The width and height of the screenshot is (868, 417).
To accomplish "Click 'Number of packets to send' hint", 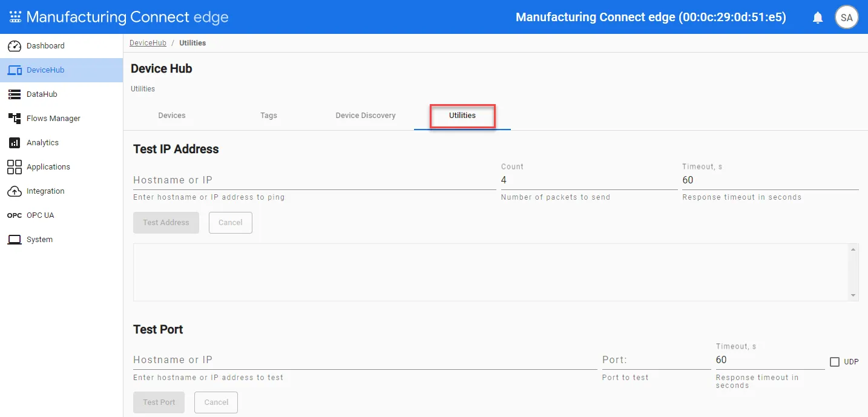I will click(x=556, y=197).
